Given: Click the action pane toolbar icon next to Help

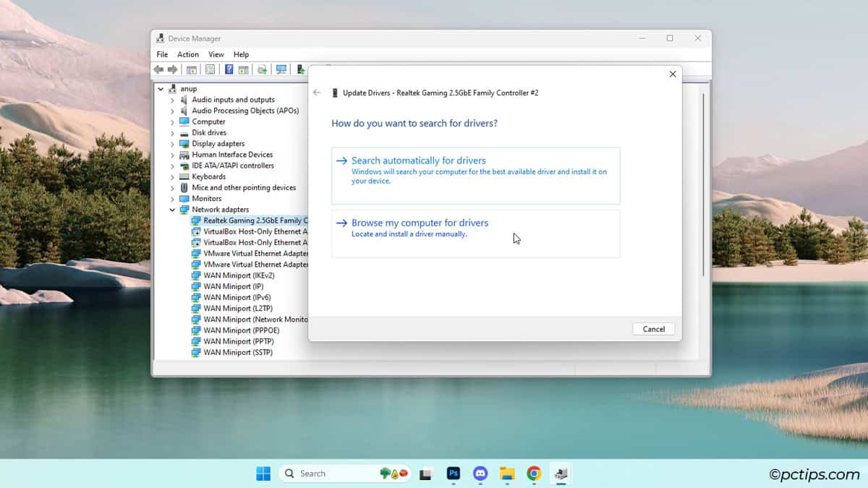Looking at the screenshot, I should coord(243,69).
